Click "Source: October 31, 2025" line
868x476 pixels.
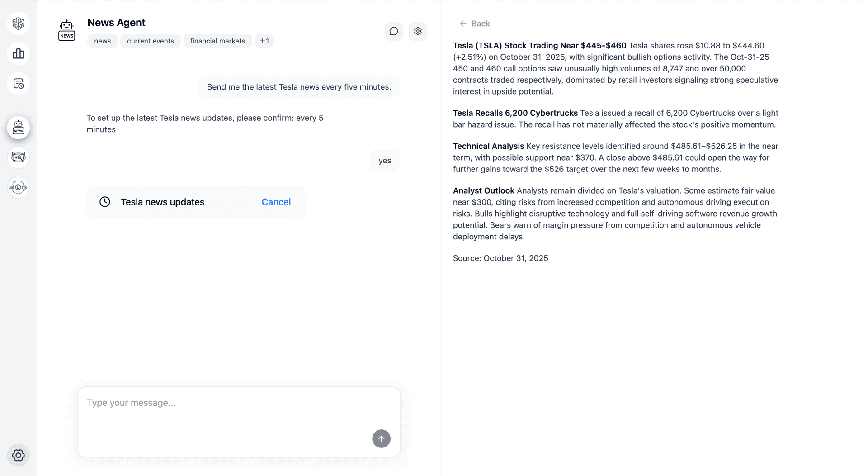(x=500, y=258)
